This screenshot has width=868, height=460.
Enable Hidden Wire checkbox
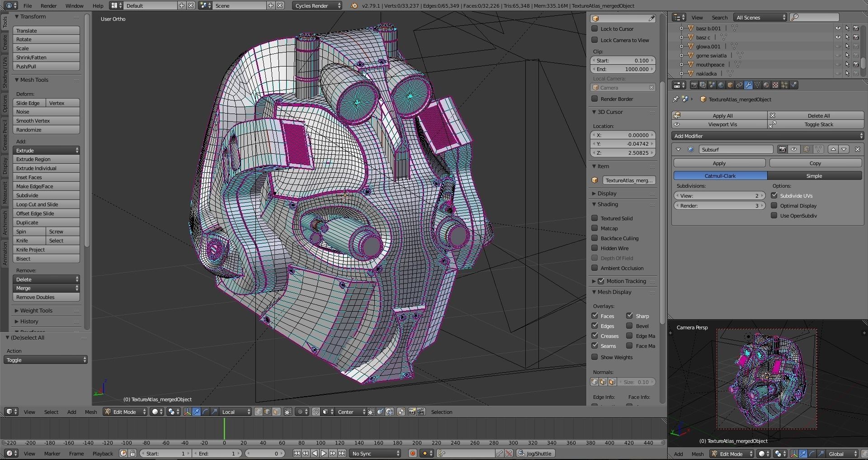coord(595,248)
